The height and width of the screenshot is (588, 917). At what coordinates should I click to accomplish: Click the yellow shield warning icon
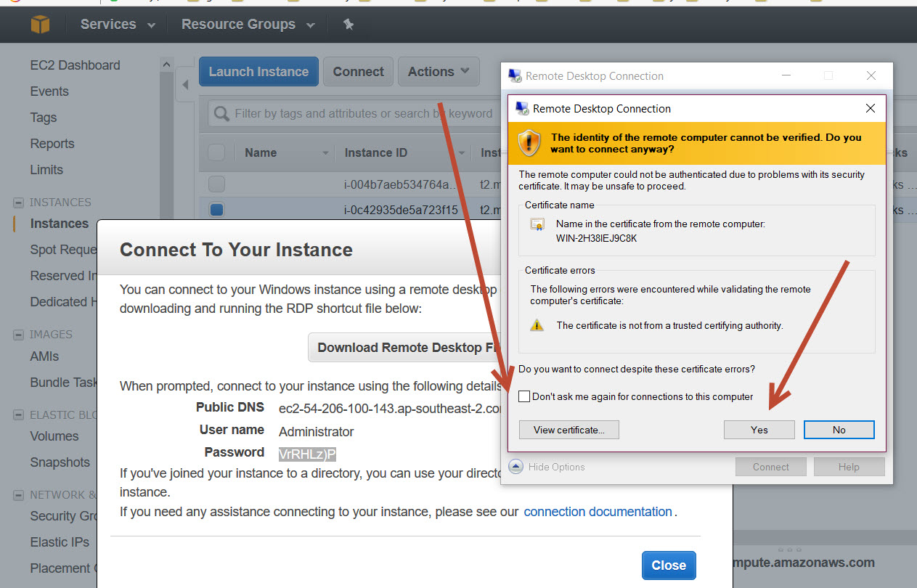(529, 142)
